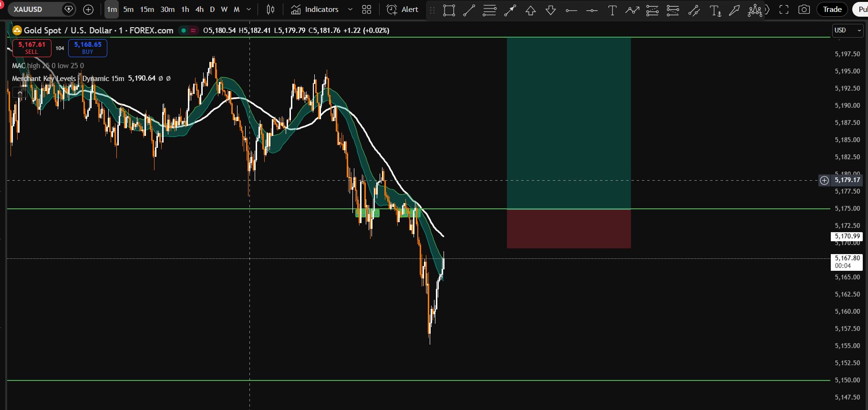This screenshot has width=868, height=410.
Task: Click the red SELL price button
Action: click(x=31, y=48)
